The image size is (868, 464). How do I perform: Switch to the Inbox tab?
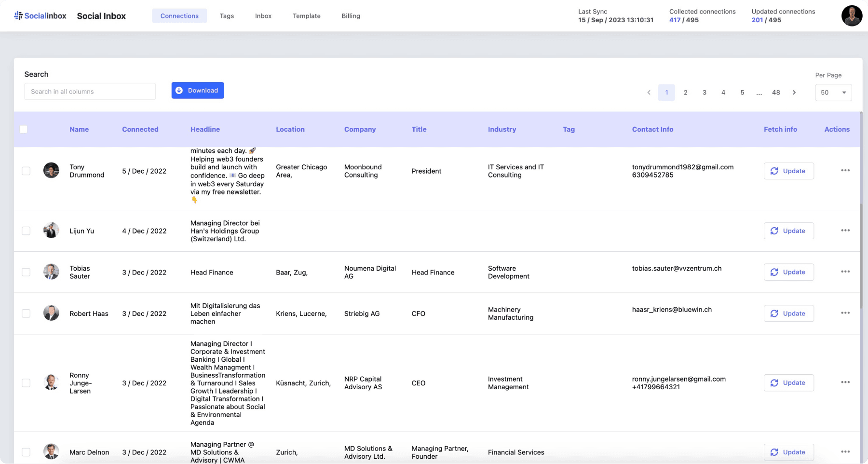[x=263, y=16]
